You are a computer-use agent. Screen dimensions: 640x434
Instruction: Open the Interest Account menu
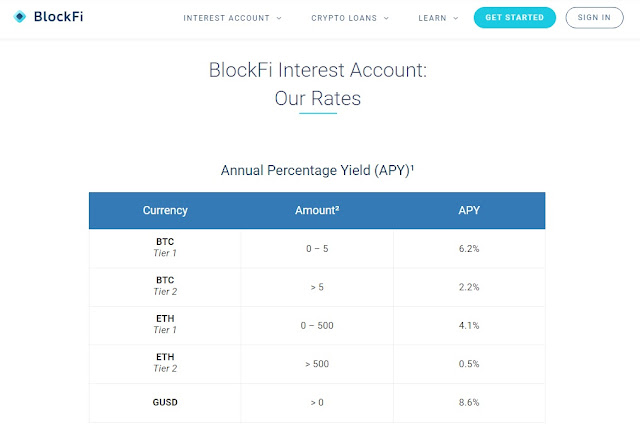[227, 18]
